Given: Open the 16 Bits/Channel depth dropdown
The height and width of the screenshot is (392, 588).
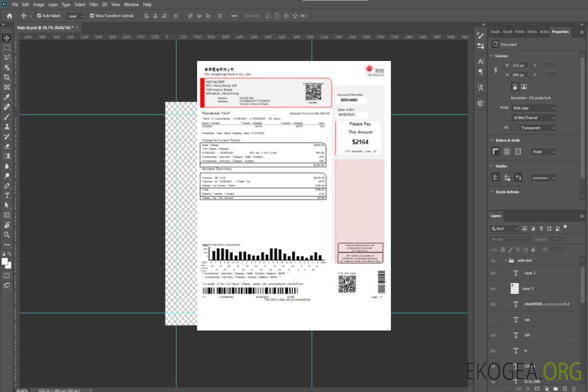Looking at the screenshot, I should (534, 118).
